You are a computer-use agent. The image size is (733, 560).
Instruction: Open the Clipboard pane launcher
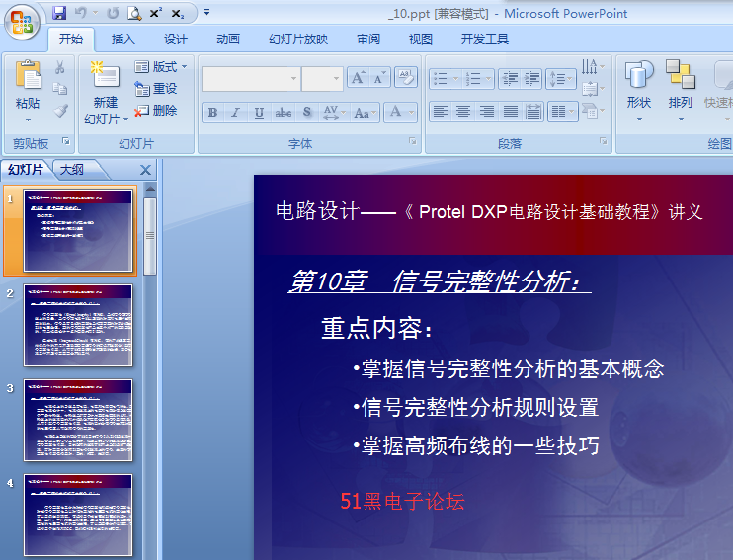tap(66, 141)
